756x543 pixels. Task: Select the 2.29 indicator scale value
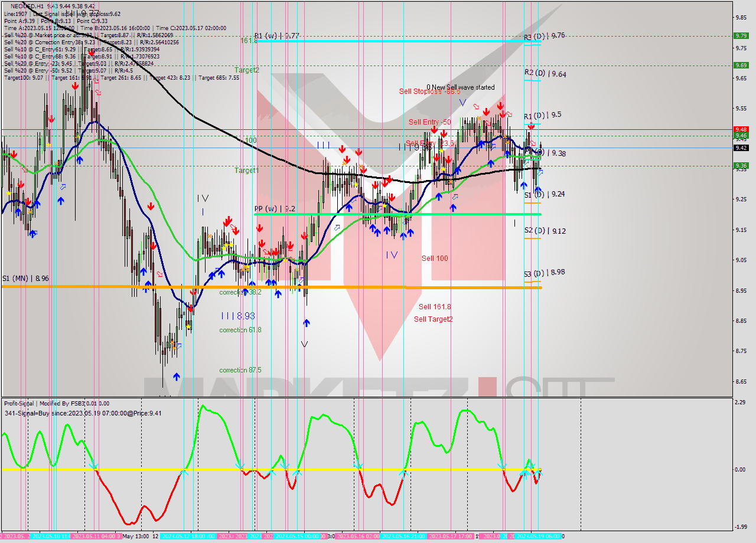tap(741, 403)
